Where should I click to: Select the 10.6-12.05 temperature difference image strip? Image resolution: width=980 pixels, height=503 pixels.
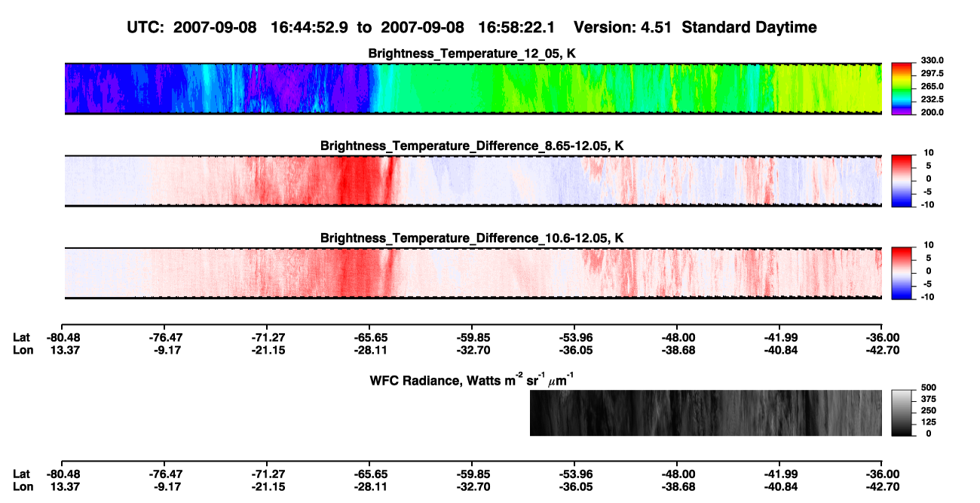(473, 273)
